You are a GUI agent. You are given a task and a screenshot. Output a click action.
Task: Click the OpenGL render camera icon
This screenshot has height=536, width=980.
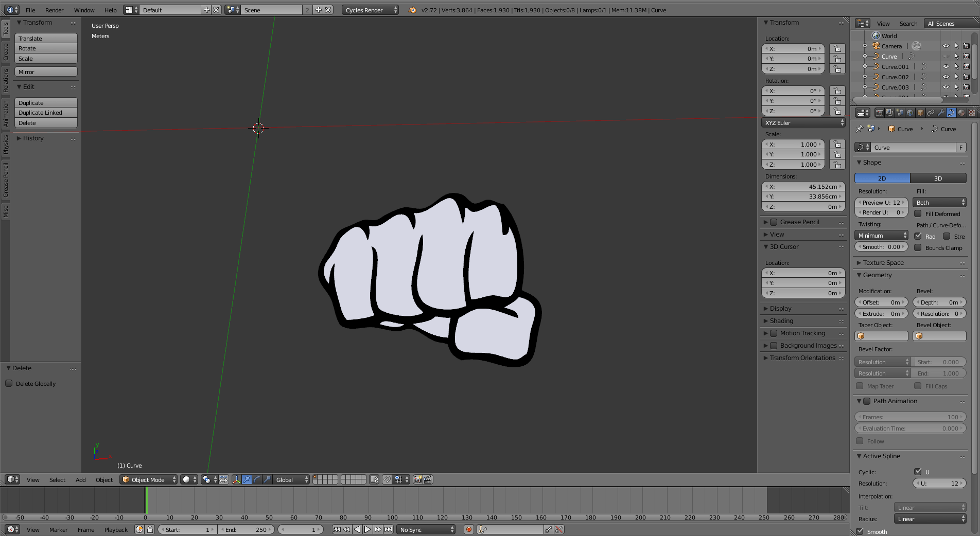(418, 479)
